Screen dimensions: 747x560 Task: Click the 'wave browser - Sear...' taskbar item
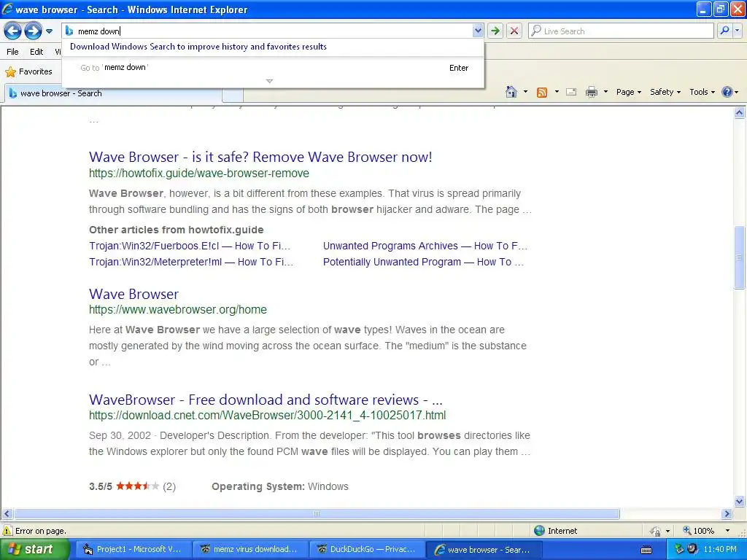click(484, 550)
